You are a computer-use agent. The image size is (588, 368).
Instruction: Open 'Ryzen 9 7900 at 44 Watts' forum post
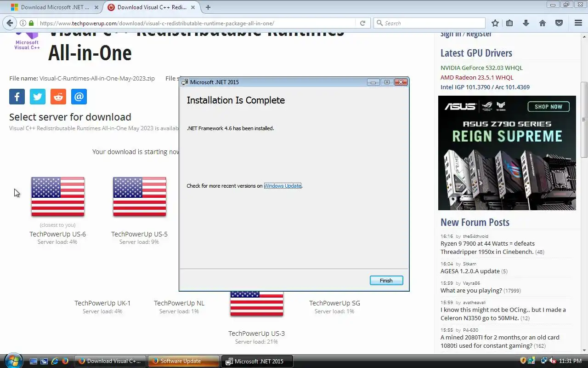[487, 247]
